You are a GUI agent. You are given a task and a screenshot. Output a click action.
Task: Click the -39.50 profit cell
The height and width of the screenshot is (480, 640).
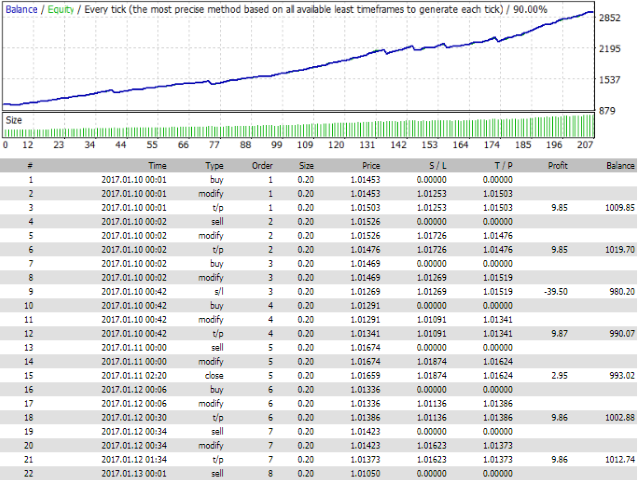point(554,291)
